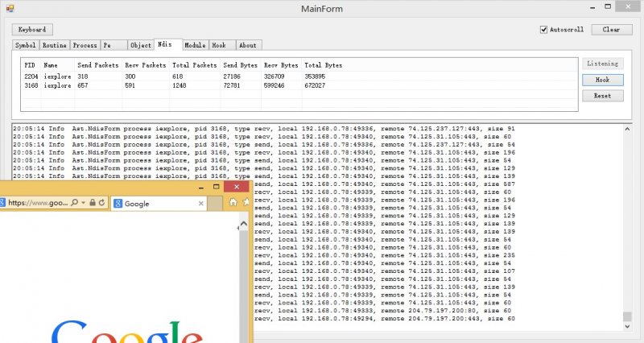The image size is (644, 343).
Task: Sort by the Send Bytes column header
Action: tap(241, 65)
